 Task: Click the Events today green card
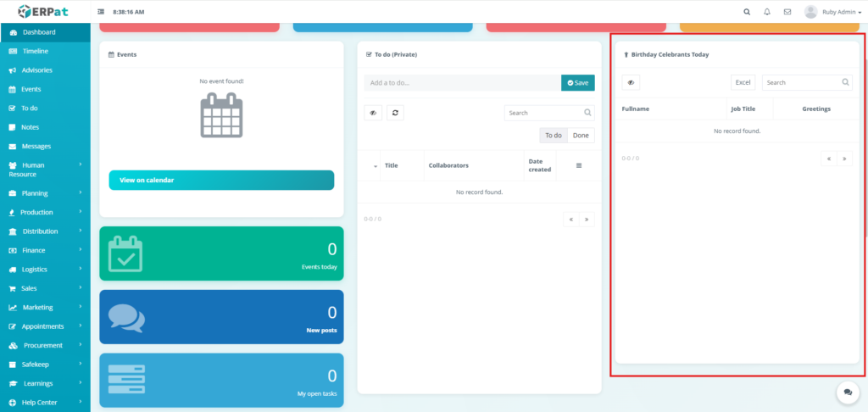click(221, 253)
